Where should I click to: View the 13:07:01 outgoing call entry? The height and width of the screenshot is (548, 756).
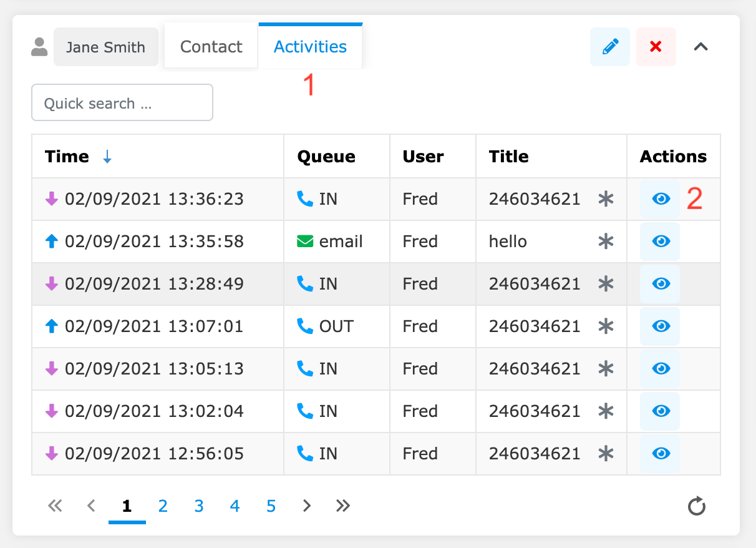pos(660,326)
